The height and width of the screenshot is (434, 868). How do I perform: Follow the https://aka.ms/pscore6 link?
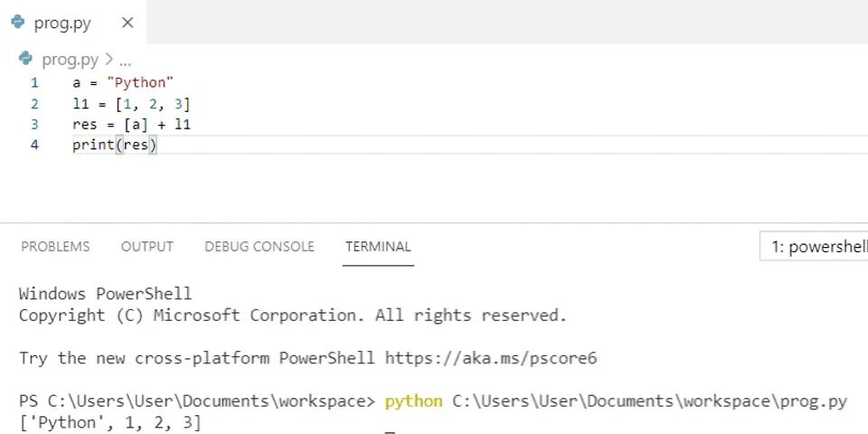tap(491, 358)
